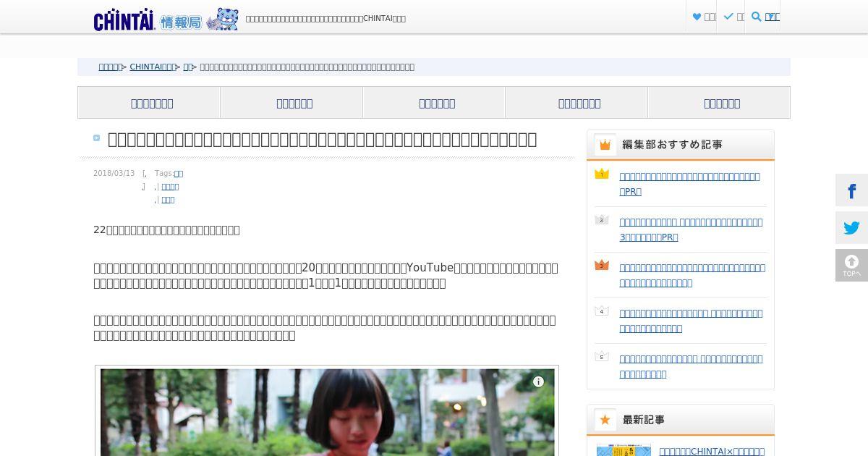Click the bronze rank 3 crown icon

pyautogui.click(x=602, y=265)
